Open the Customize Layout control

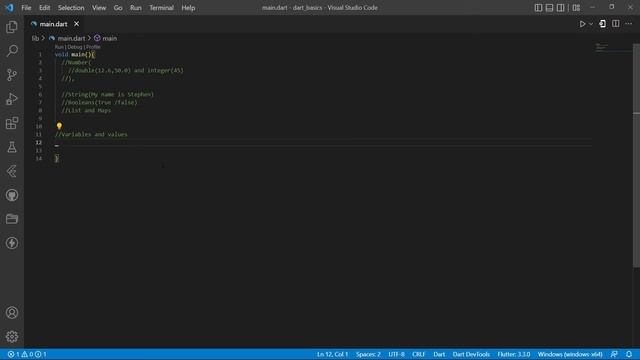(x=576, y=8)
